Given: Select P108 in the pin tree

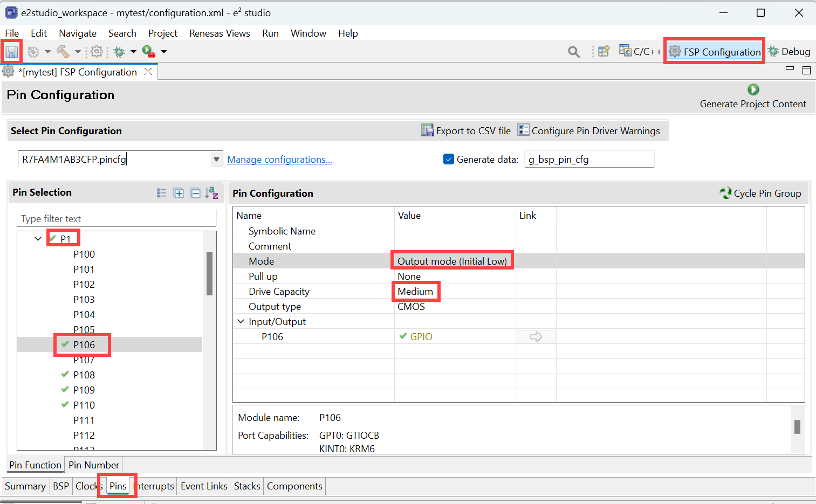Looking at the screenshot, I should (84, 375).
